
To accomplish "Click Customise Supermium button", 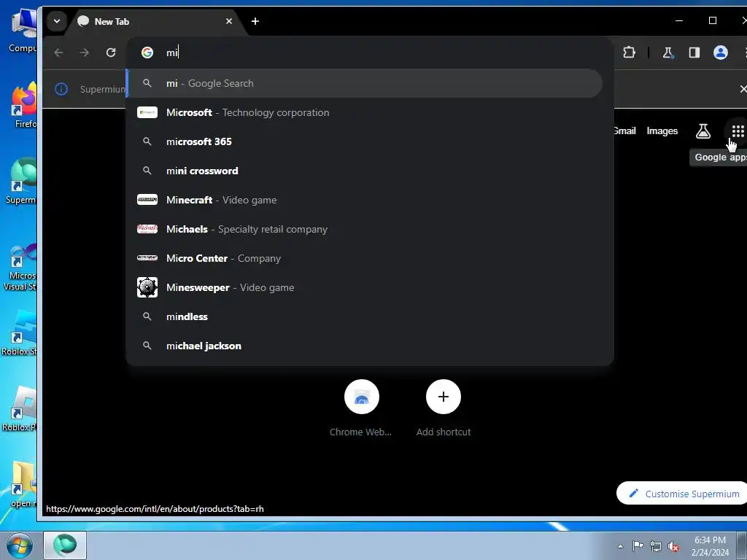I will coord(682,494).
